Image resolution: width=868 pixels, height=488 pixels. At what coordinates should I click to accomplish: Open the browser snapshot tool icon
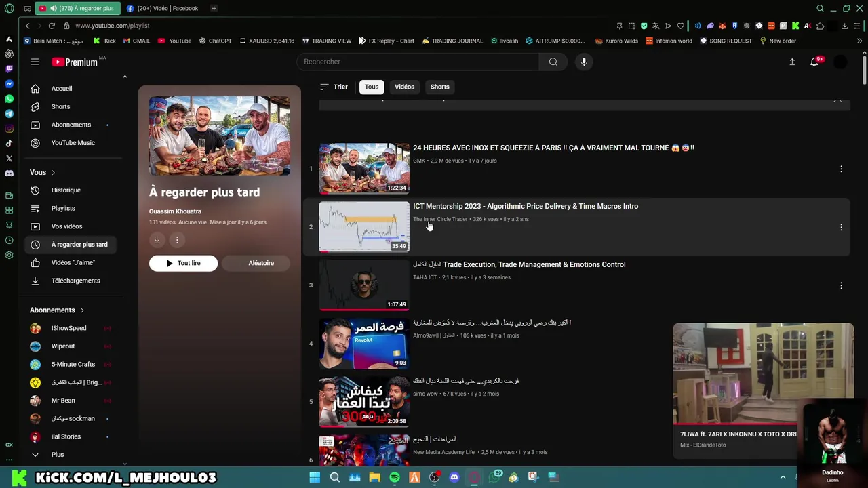click(x=631, y=26)
